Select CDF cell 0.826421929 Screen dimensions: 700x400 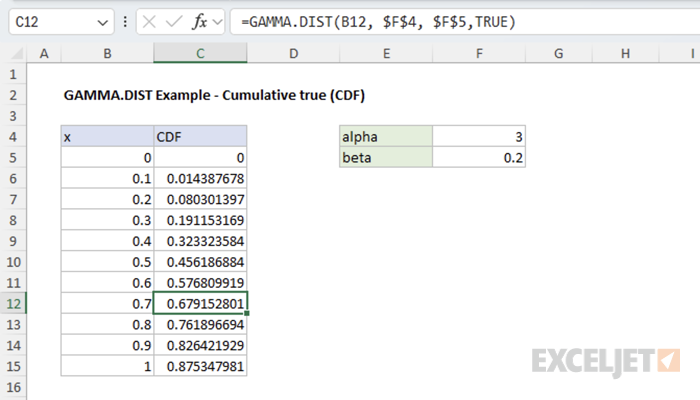pos(200,345)
